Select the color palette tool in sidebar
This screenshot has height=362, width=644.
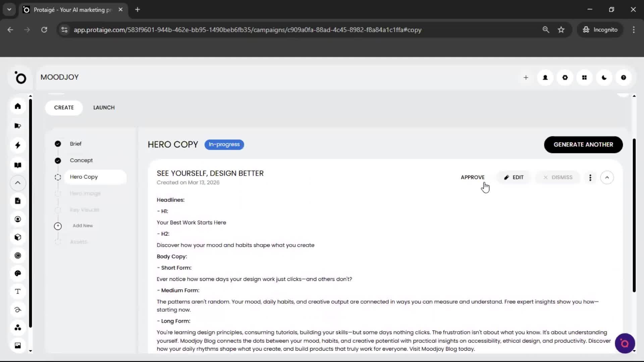17,273
